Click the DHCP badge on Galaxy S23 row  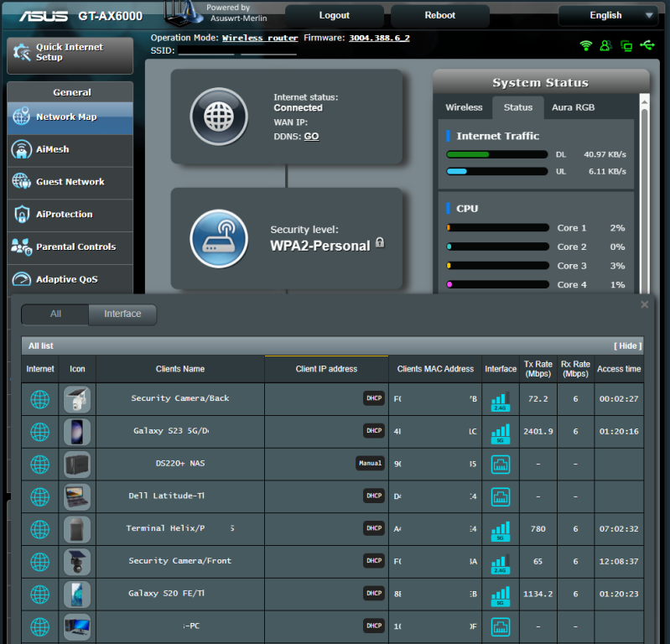tap(374, 431)
